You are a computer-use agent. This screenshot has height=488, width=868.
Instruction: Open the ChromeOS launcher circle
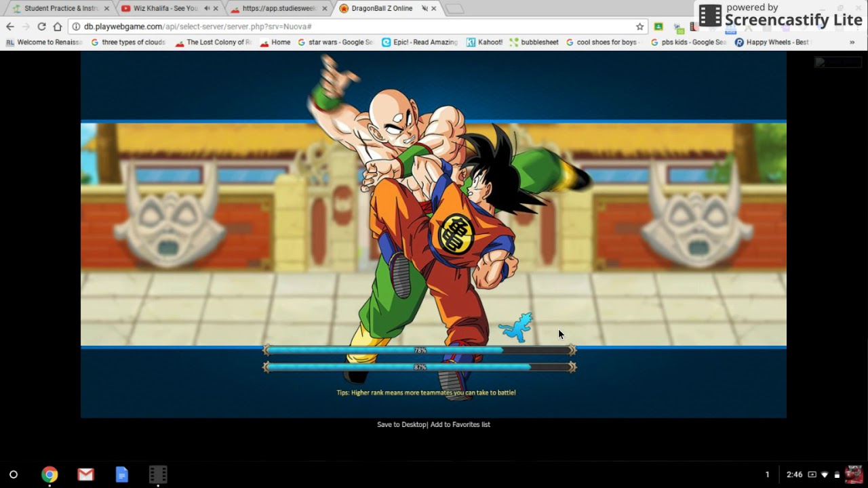tap(14, 474)
